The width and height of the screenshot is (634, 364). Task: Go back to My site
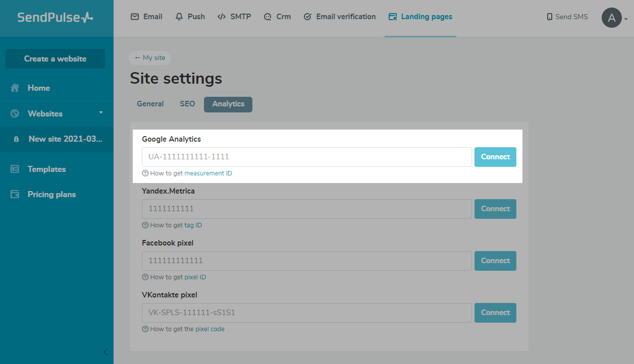(150, 58)
